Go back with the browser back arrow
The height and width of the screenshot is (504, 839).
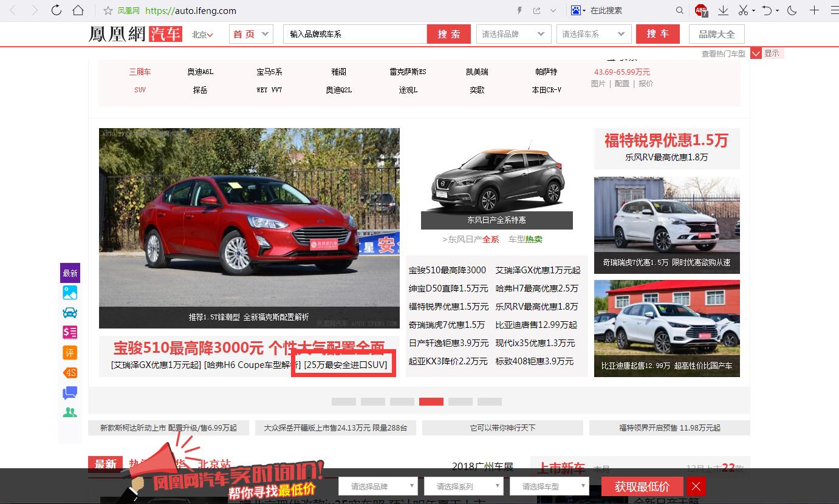pos(13,10)
